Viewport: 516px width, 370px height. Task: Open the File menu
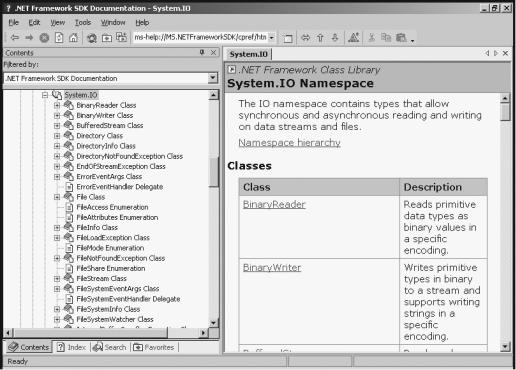point(14,22)
